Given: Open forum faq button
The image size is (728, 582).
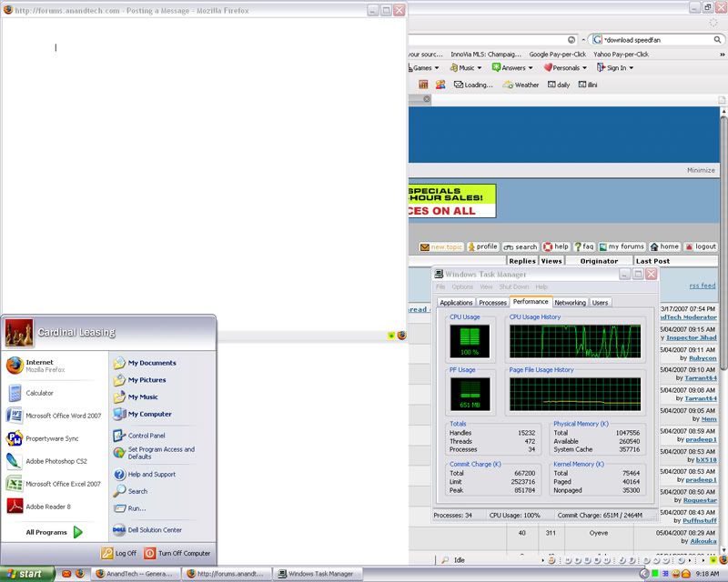Looking at the screenshot, I should click(x=584, y=247).
